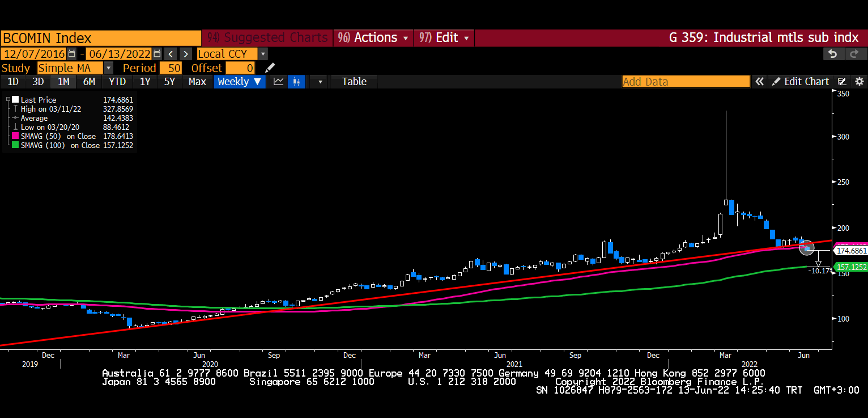Open the Weekly periodicity dropdown
This screenshot has height=418, width=868.
239,82
